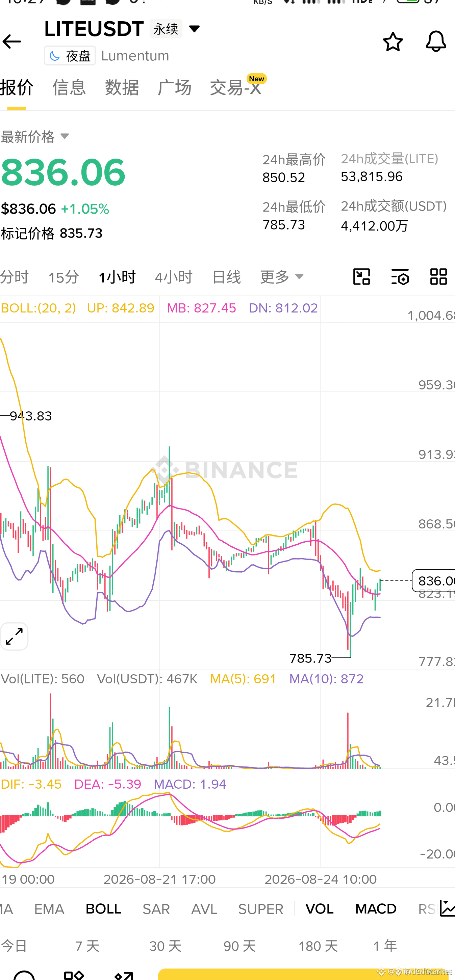Select 4小时 chart interval
Image resolution: width=455 pixels, height=980 pixels.
tap(174, 277)
